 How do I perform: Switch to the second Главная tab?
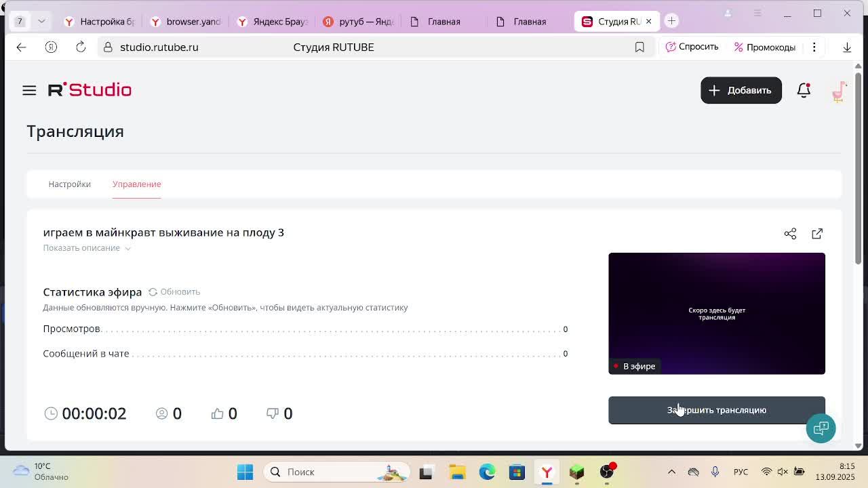[531, 22]
